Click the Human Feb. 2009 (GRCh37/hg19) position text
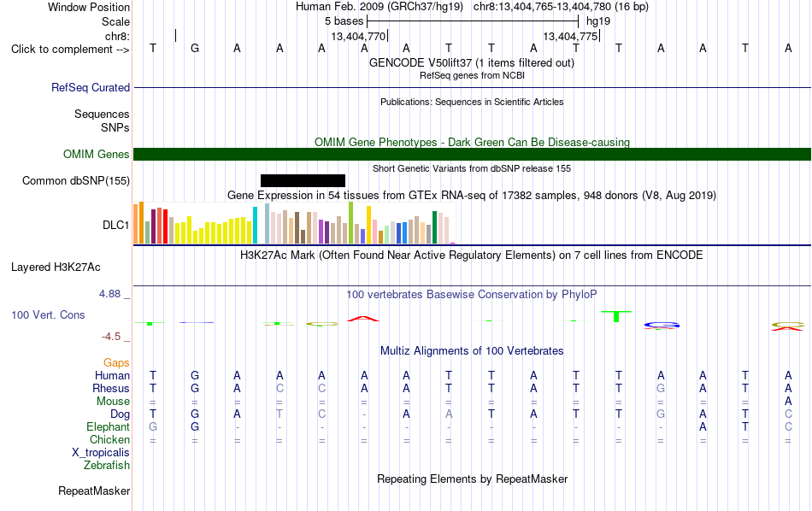Image resolution: width=812 pixels, height=511 pixels. point(472,7)
